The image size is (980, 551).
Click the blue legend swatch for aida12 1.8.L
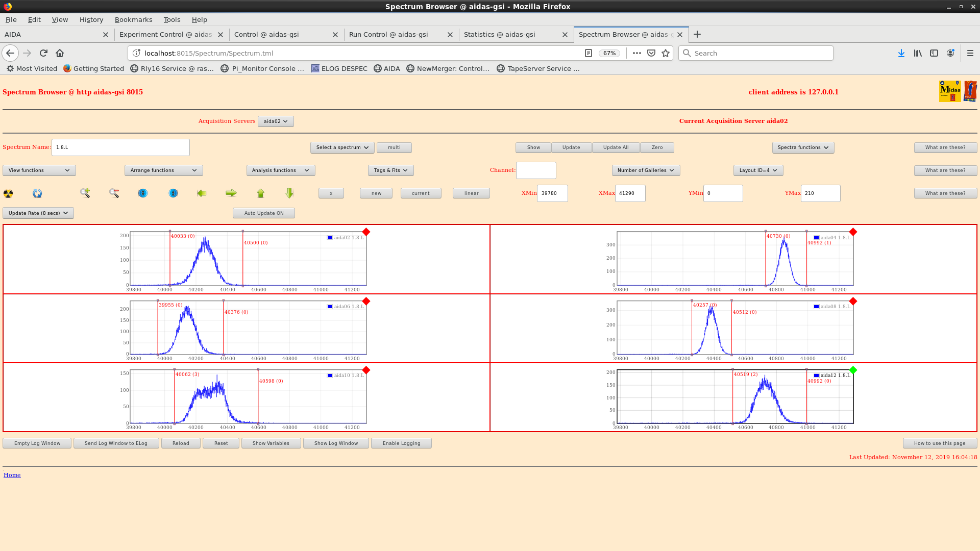[817, 375]
